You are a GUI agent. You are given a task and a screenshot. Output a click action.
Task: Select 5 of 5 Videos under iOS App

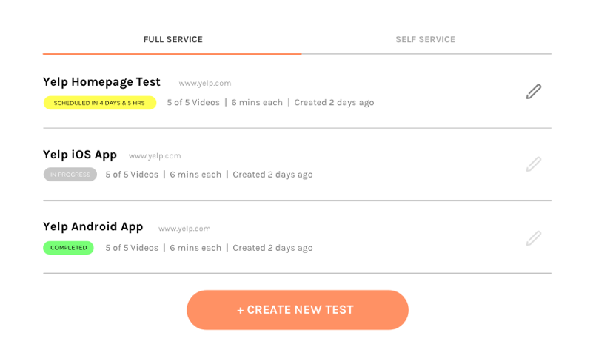click(x=132, y=175)
